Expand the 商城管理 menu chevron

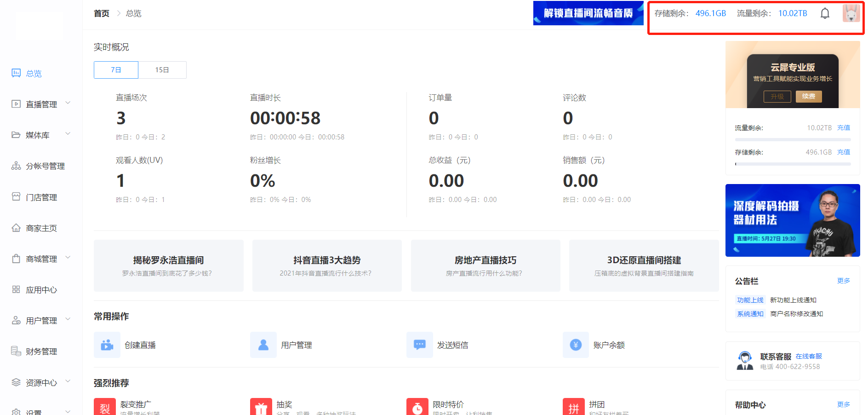[68, 258]
